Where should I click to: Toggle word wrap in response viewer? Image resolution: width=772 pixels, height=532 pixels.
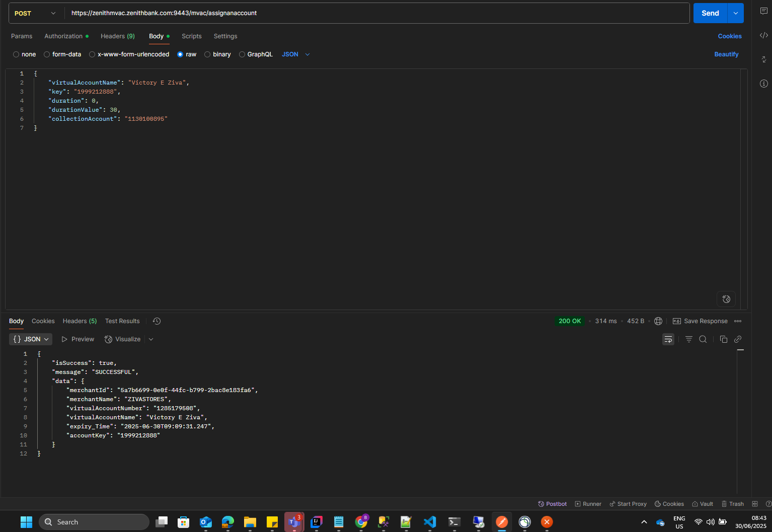click(x=668, y=339)
